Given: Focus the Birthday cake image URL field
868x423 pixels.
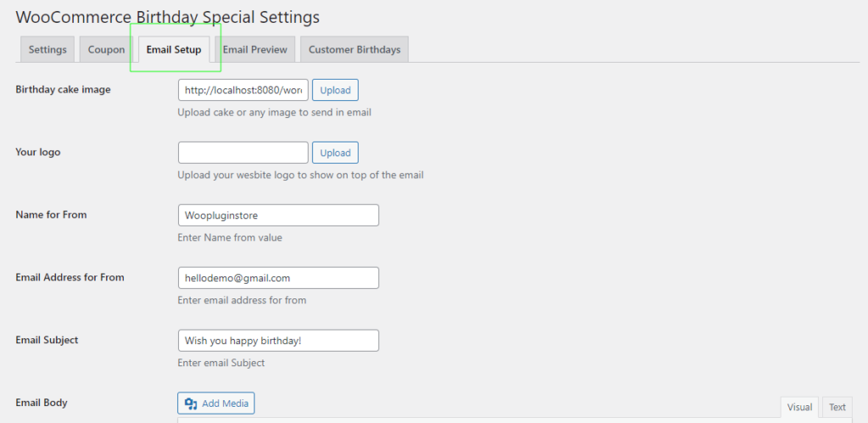Looking at the screenshot, I should click(x=243, y=90).
